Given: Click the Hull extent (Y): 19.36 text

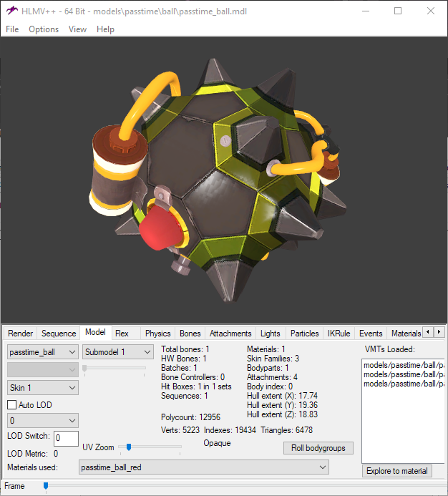Looking at the screenshot, I should pos(282,405).
